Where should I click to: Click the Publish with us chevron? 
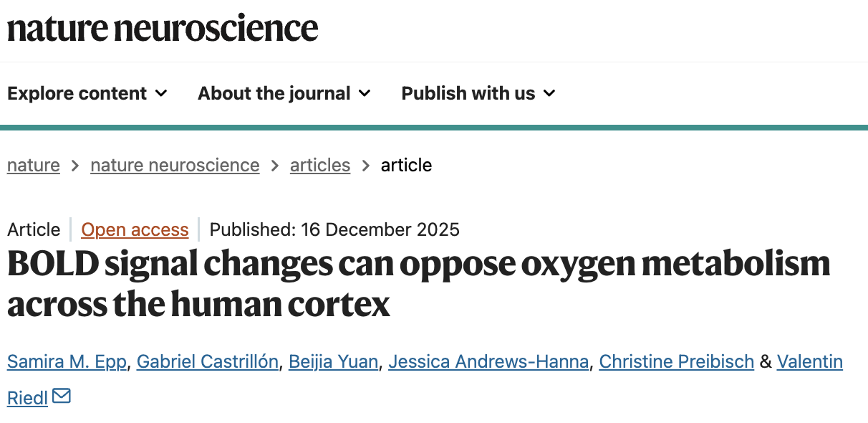tap(549, 94)
